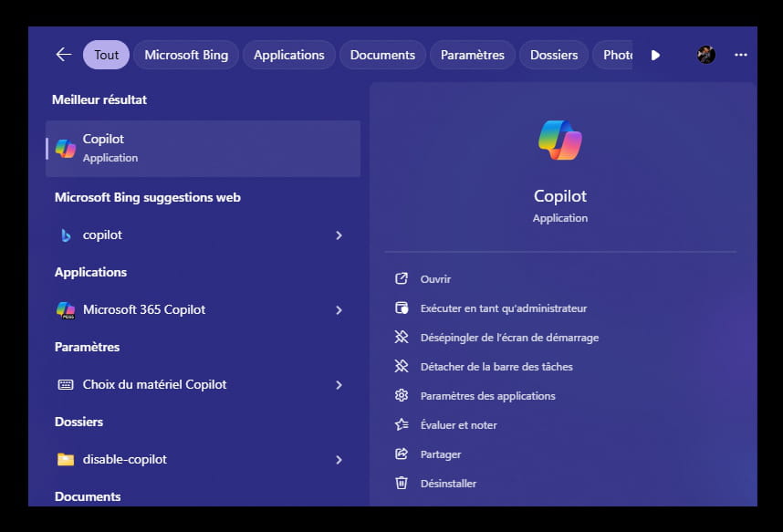783x532 pixels.
Task: Click the gear icon for app settings
Action: [x=402, y=395]
